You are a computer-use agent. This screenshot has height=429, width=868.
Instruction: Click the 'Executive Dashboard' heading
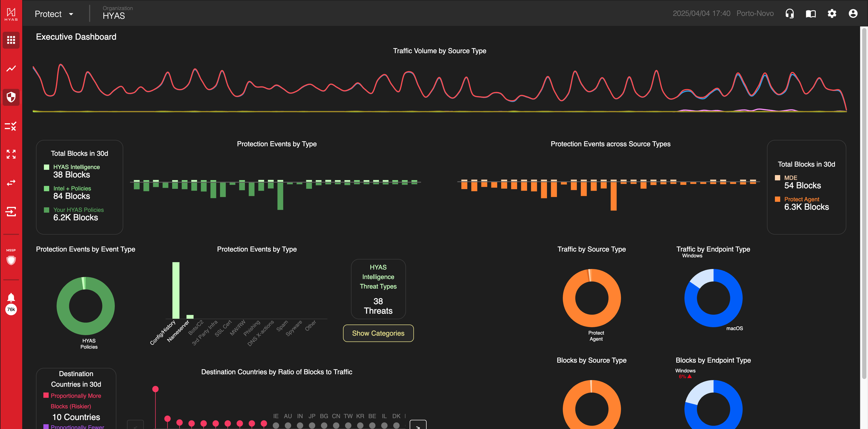pyautogui.click(x=76, y=37)
